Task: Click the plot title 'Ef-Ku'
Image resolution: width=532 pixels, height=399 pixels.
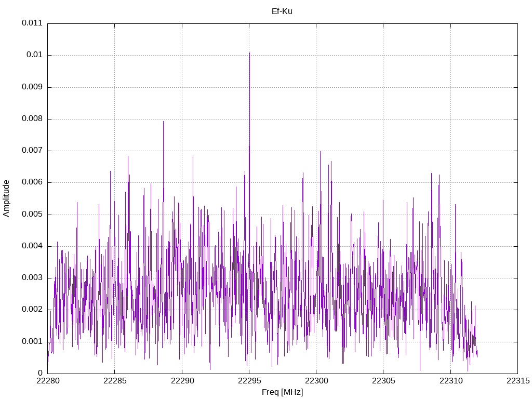Action: click(x=282, y=11)
